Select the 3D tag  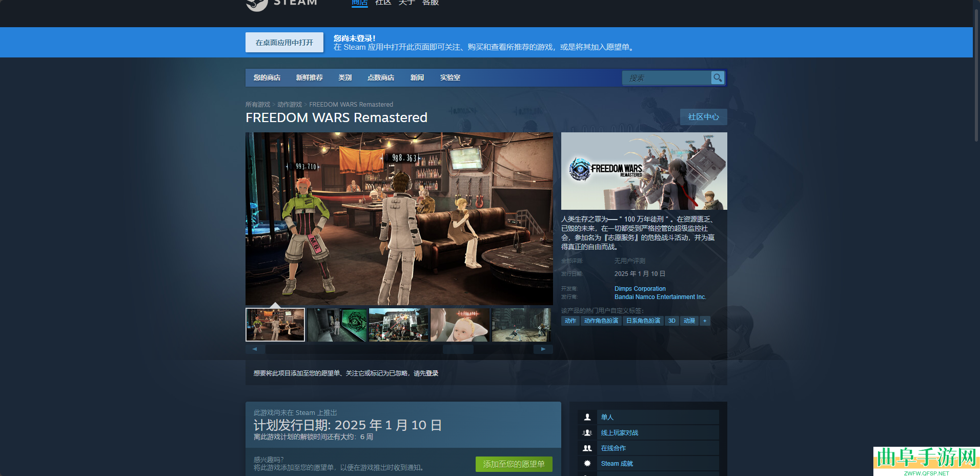(x=672, y=321)
